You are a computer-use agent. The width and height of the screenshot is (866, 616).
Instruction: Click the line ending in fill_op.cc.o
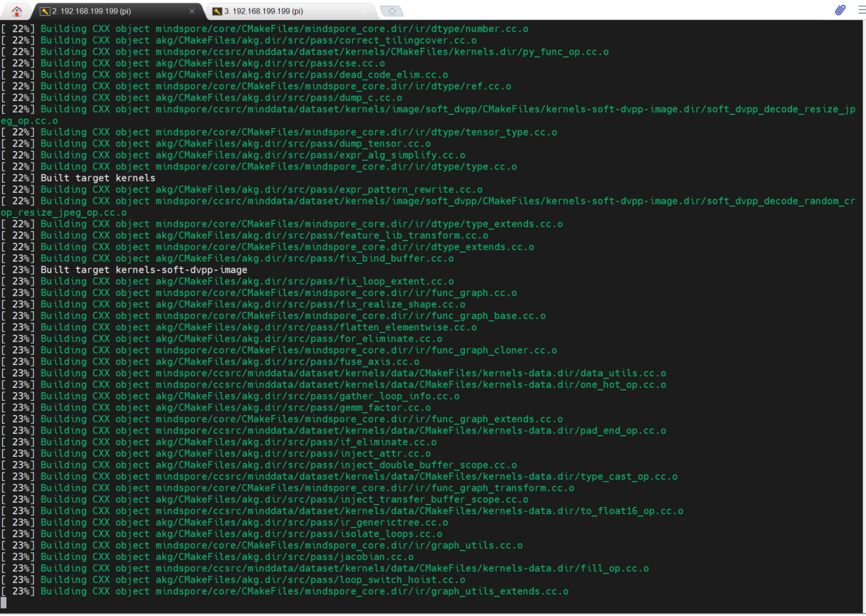coord(324,568)
